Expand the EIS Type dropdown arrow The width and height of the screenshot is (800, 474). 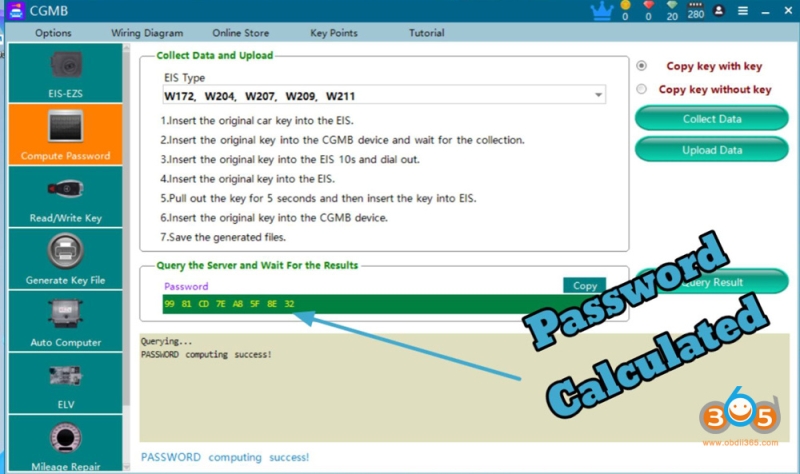(x=598, y=95)
